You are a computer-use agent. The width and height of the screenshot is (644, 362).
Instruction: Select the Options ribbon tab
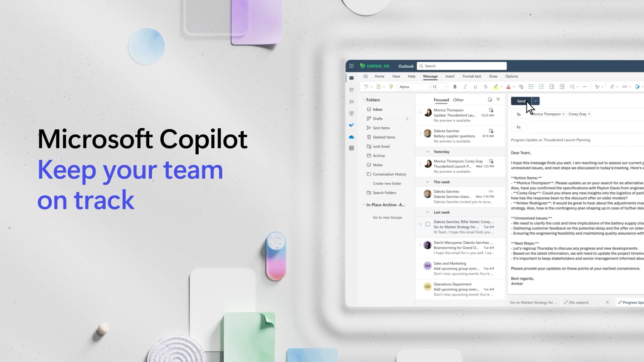tap(512, 76)
